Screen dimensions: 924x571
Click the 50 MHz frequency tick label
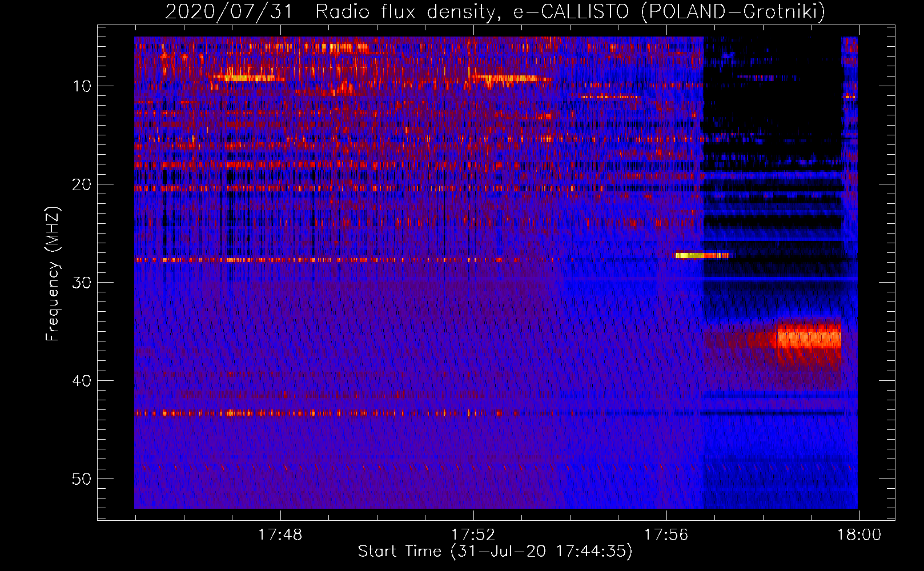click(82, 479)
